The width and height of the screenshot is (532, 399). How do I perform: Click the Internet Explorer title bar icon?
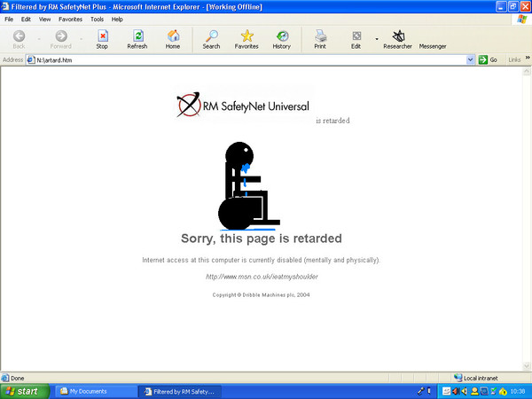click(x=5, y=6)
